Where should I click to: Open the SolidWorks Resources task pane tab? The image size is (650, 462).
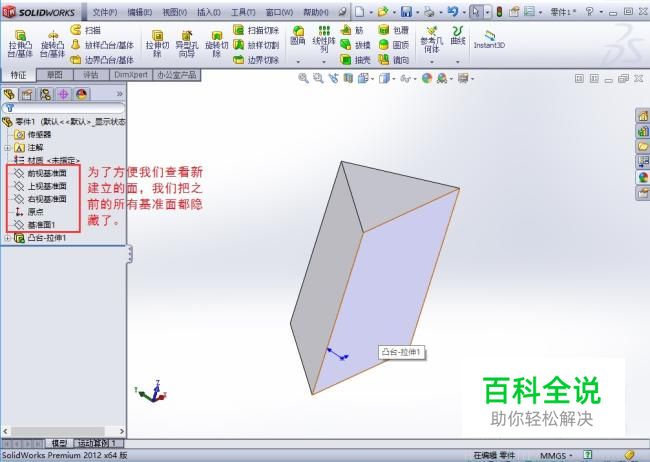pos(643,116)
